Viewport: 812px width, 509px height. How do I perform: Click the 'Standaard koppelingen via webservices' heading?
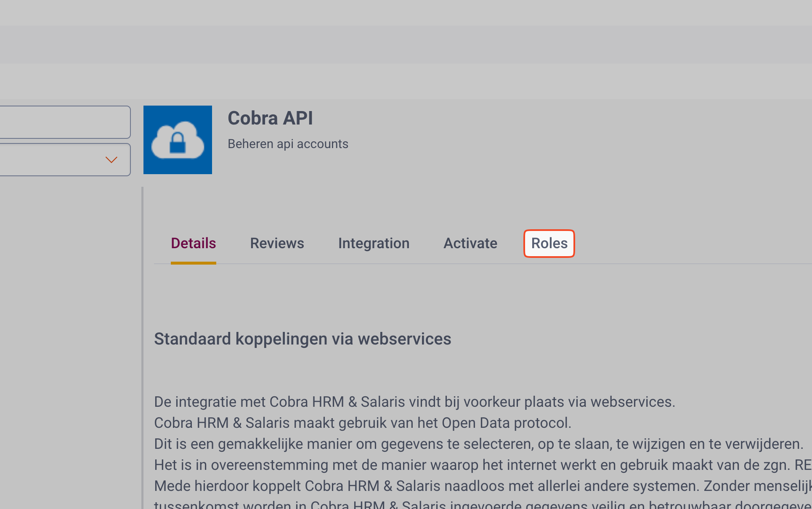coord(303,339)
